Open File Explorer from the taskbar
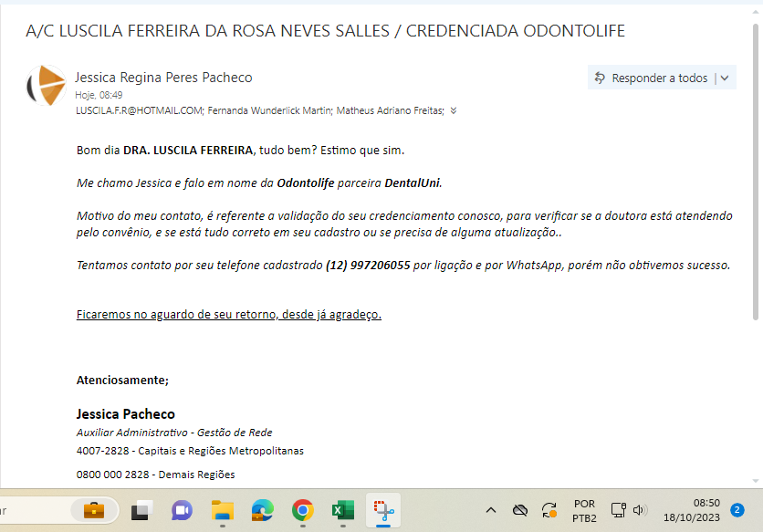 pos(223,511)
